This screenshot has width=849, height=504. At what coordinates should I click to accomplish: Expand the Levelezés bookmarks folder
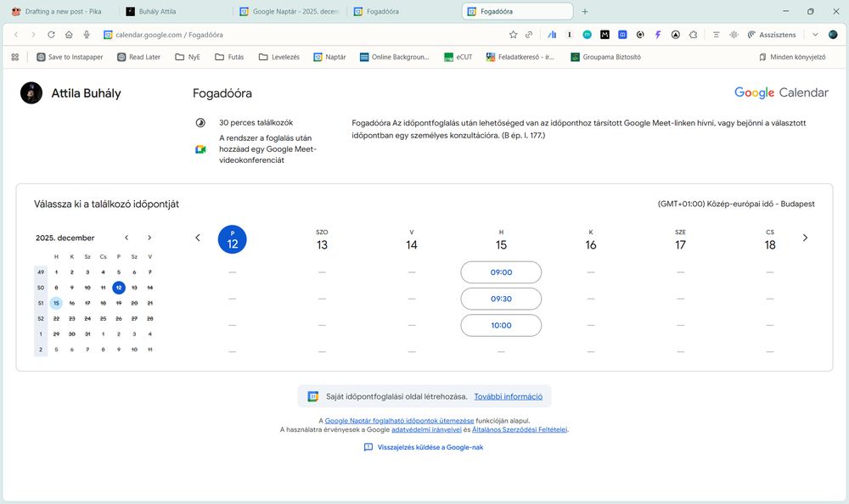pyautogui.click(x=279, y=57)
